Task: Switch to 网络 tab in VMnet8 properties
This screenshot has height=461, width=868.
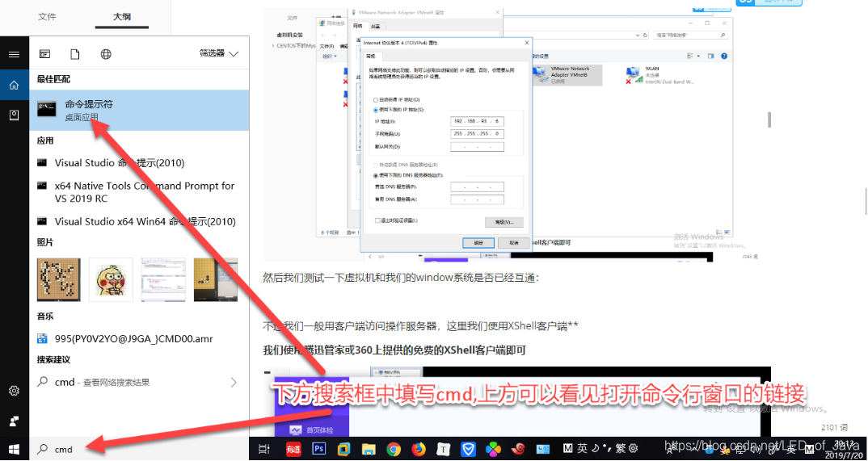Action: pyautogui.click(x=357, y=26)
